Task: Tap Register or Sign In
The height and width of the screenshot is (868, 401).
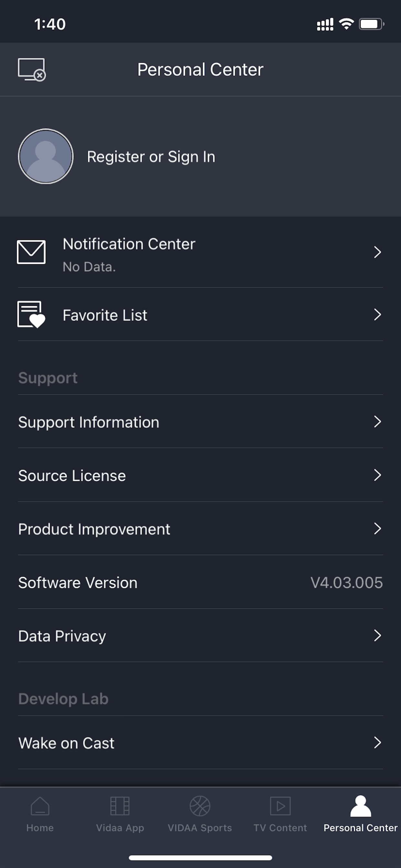Action: [151, 157]
